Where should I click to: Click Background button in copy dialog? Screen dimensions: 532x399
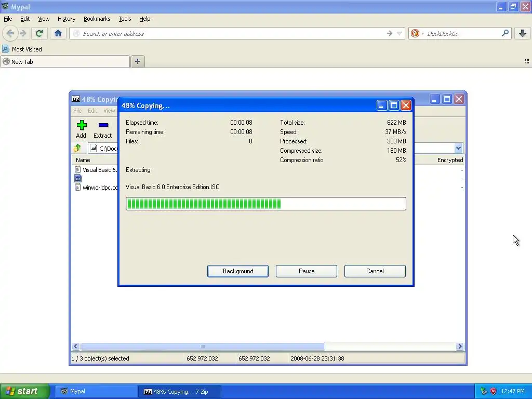(238, 271)
